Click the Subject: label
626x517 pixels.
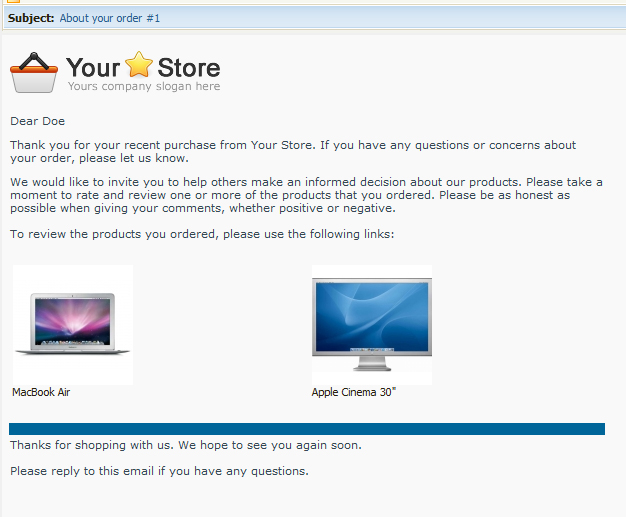point(31,18)
